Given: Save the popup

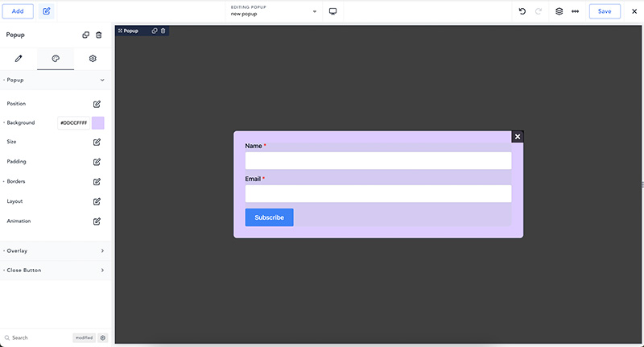Looking at the screenshot, I should pos(605,11).
